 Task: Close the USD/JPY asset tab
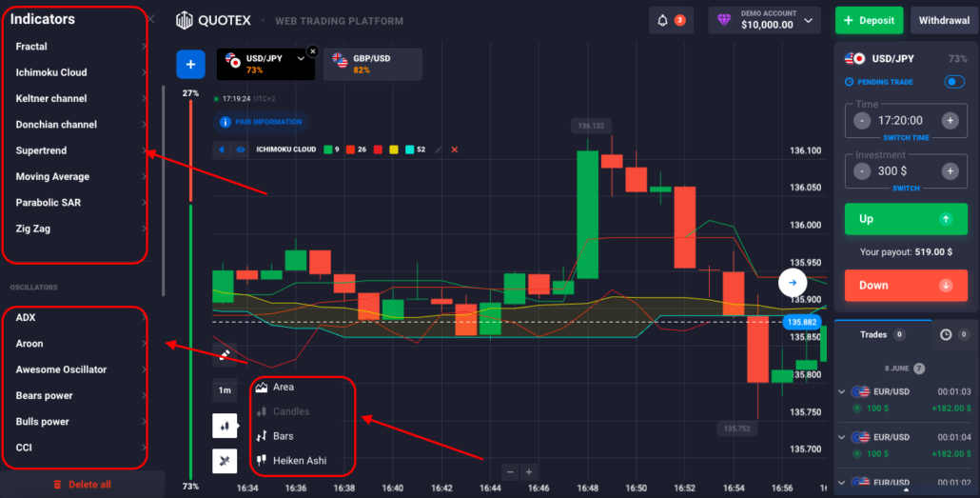(313, 51)
